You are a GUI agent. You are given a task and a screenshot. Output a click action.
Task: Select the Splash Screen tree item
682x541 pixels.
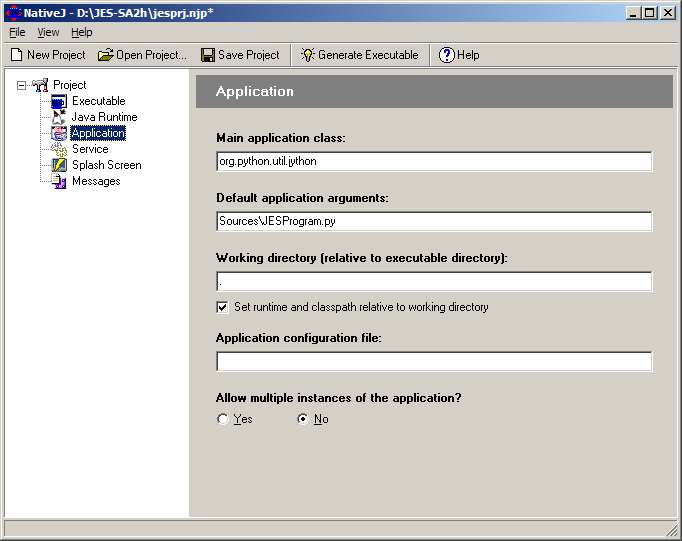pyautogui.click(x=107, y=165)
